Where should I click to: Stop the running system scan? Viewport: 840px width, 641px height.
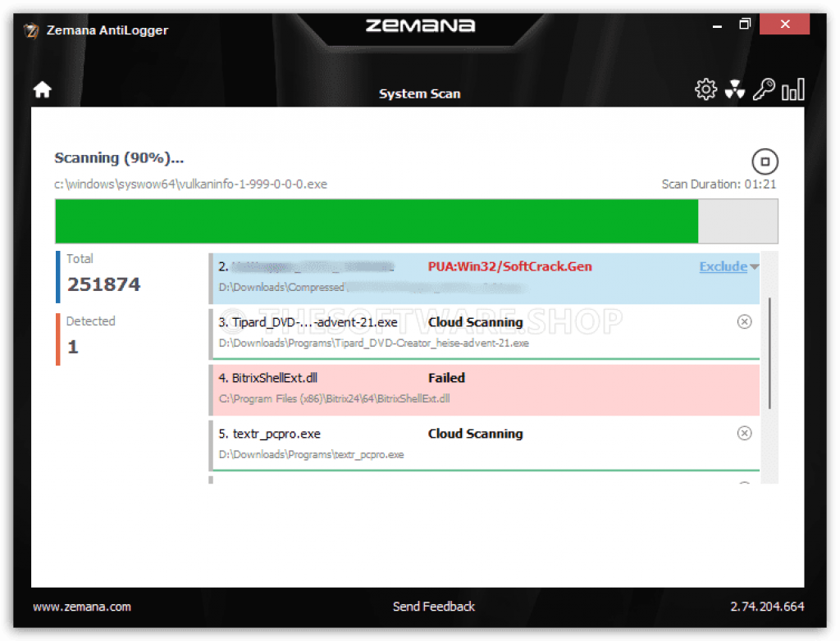pyautogui.click(x=765, y=161)
